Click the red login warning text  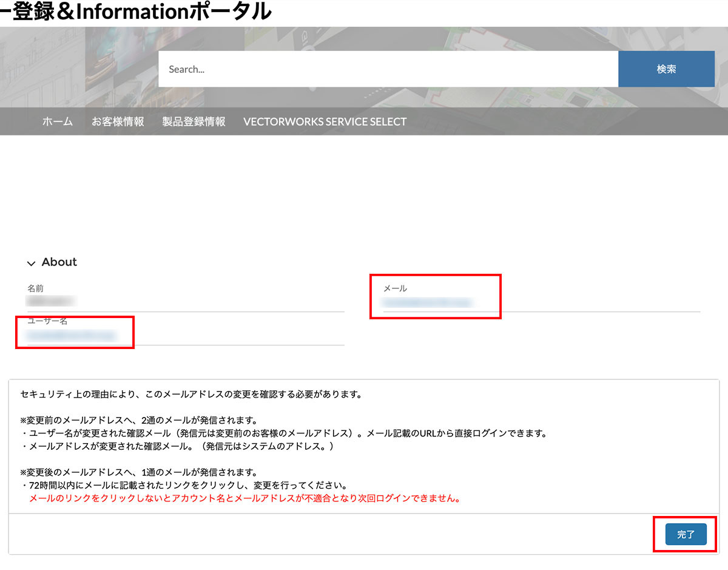pyautogui.click(x=244, y=499)
